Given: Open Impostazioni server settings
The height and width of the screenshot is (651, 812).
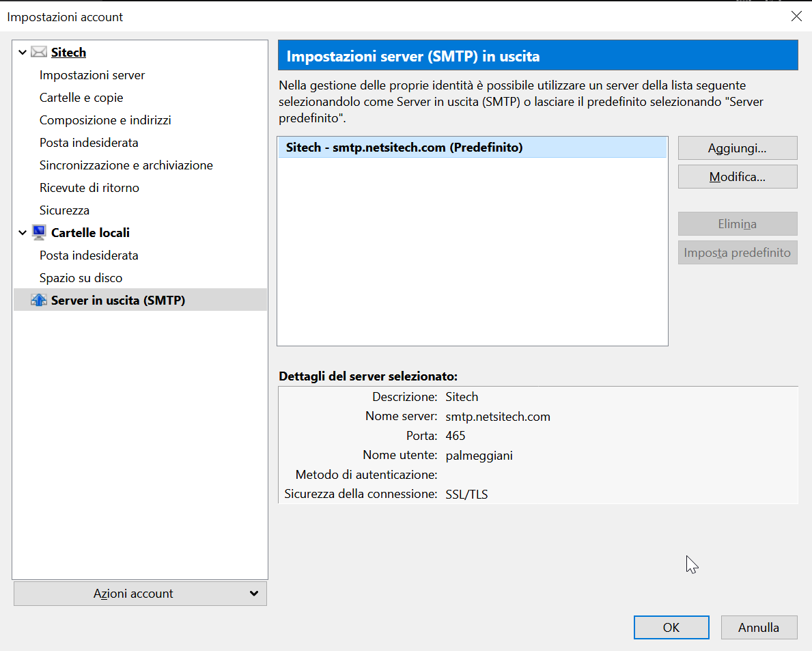Looking at the screenshot, I should pos(92,75).
